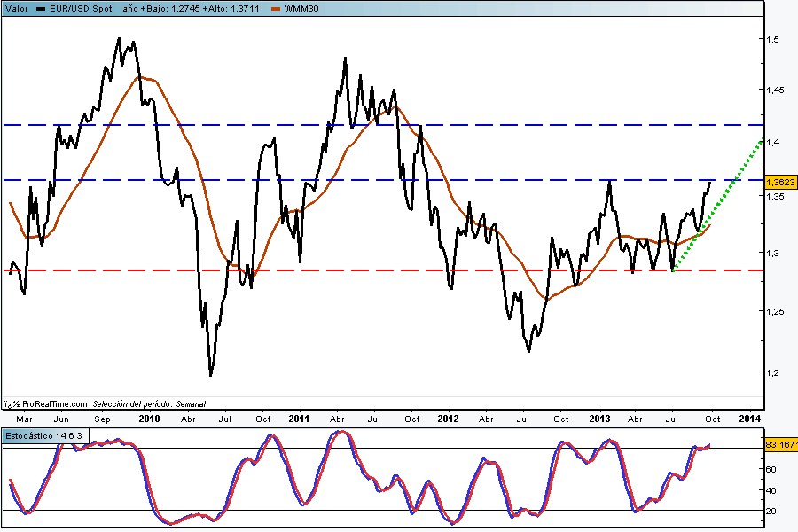Click the yellow 83,1671 stochastic value tag
This screenshot has height=532, width=798.
pos(779,443)
